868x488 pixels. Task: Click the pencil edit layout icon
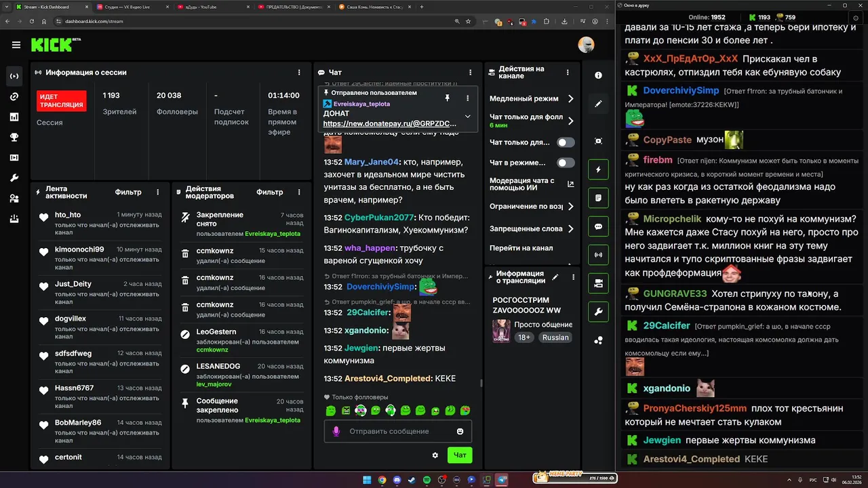tap(598, 104)
